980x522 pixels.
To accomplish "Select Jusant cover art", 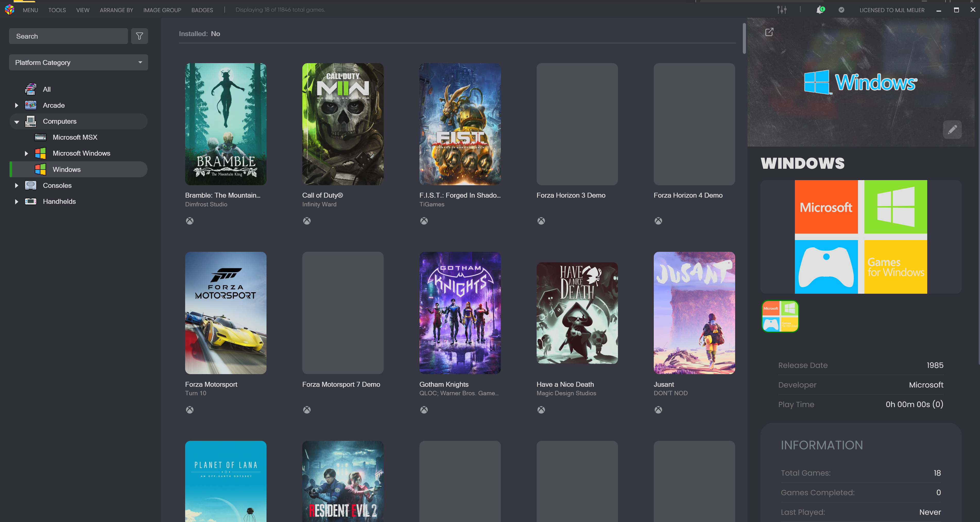I will pyautogui.click(x=694, y=313).
